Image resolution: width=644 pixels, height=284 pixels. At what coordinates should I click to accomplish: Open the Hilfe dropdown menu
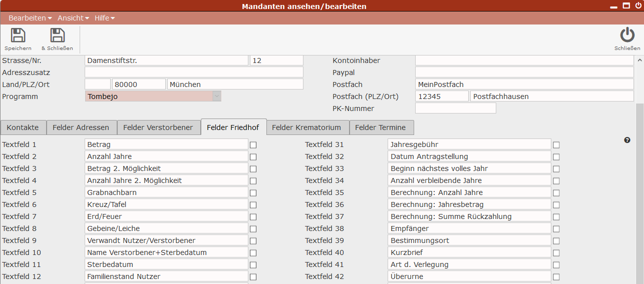coord(105,18)
